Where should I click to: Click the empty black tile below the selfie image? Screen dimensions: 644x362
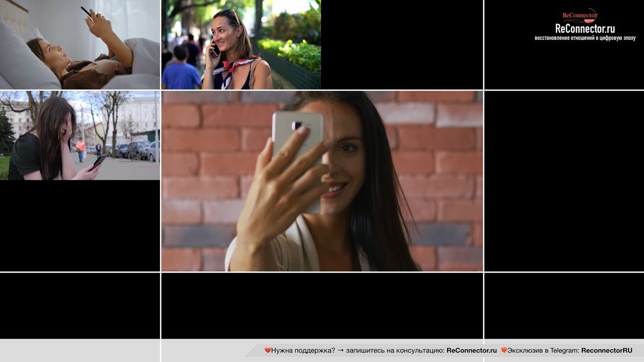tap(322, 306)
